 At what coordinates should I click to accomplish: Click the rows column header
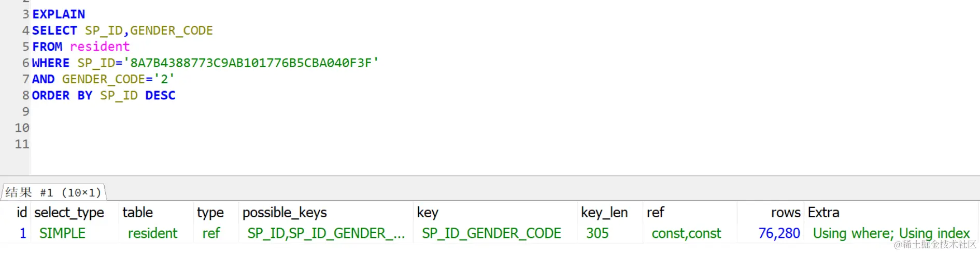click(785, 213)
